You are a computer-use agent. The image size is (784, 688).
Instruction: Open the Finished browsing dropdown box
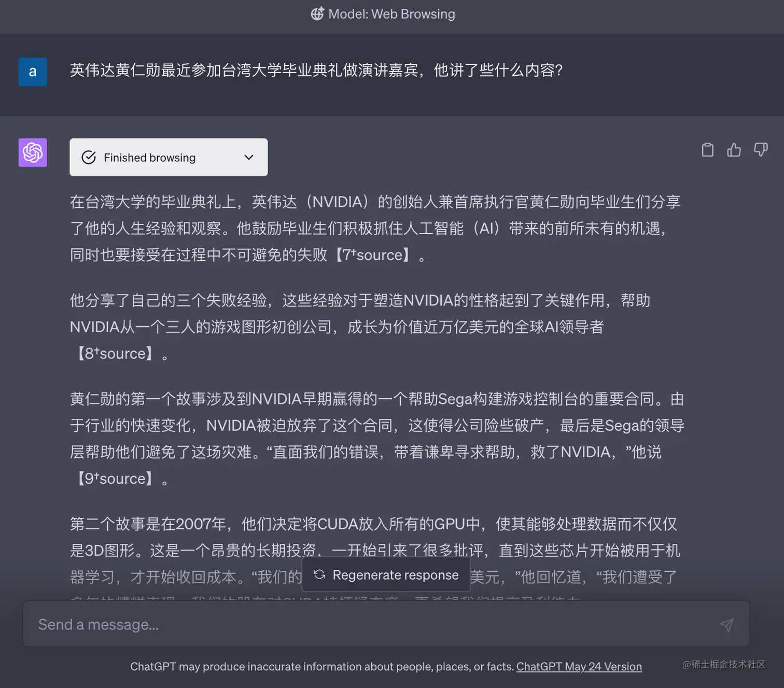(169, 157)
